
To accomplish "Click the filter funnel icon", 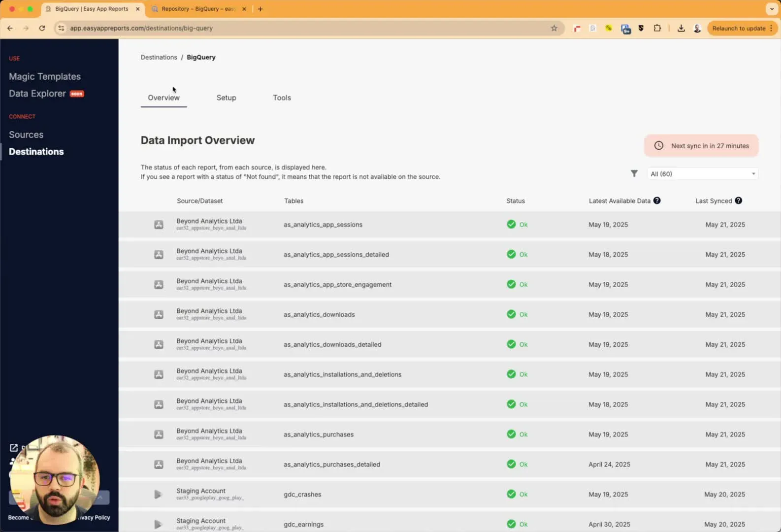I will (x=634, y=173).
